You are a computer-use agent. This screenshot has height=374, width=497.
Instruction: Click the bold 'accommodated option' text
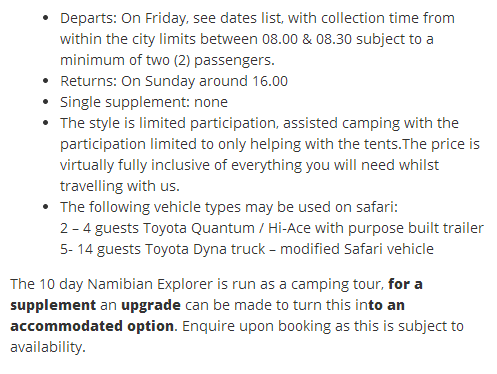click(92, 326)
